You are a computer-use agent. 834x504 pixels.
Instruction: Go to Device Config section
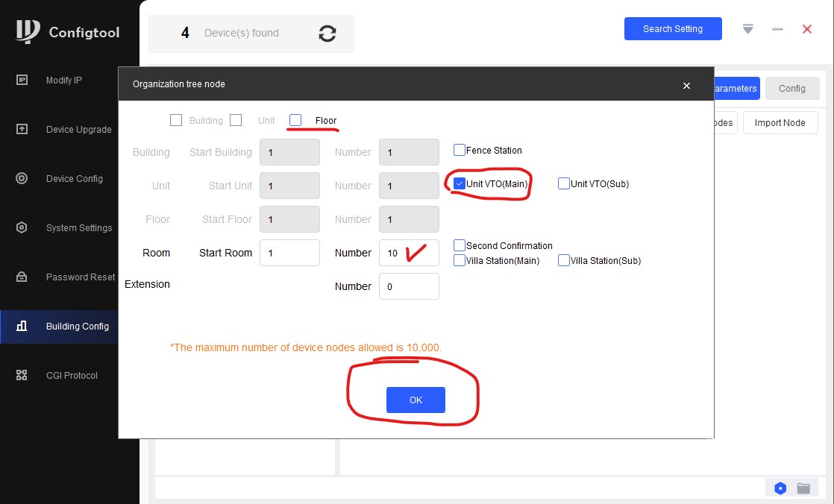point(74,179)
